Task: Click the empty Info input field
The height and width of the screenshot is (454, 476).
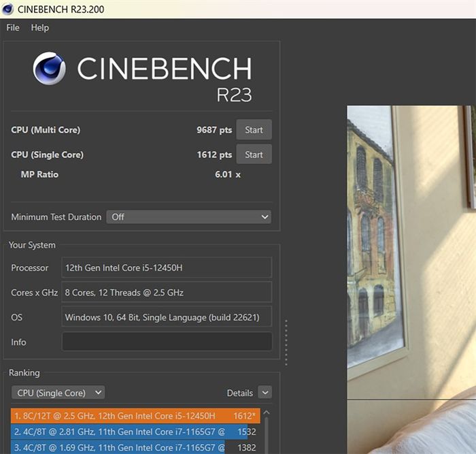Action: click(167, 342)
